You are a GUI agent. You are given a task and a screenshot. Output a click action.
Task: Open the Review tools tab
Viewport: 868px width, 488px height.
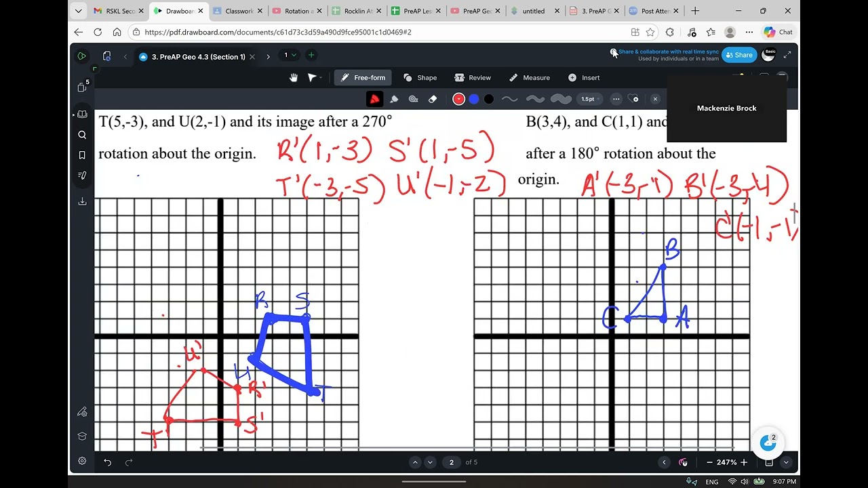pyautogui.click(x=473, y=78)
